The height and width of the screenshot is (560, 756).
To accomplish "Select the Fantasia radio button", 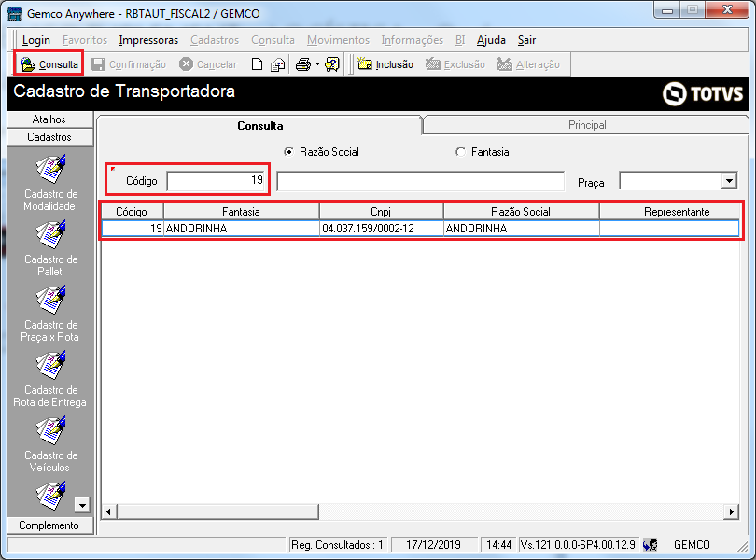I will (460, 152).
